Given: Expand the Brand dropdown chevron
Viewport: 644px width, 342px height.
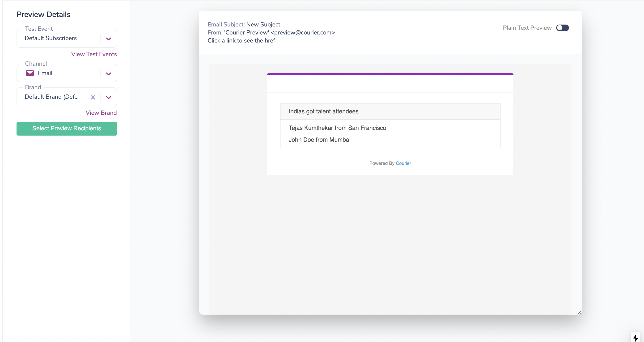Looking at the screenshot, I should point(109,97).
